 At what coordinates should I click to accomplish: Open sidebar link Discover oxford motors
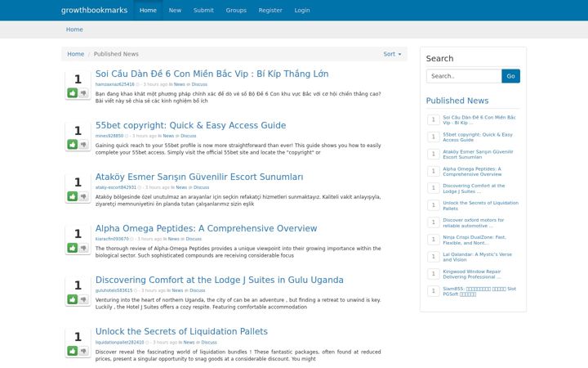pos(473,223)
